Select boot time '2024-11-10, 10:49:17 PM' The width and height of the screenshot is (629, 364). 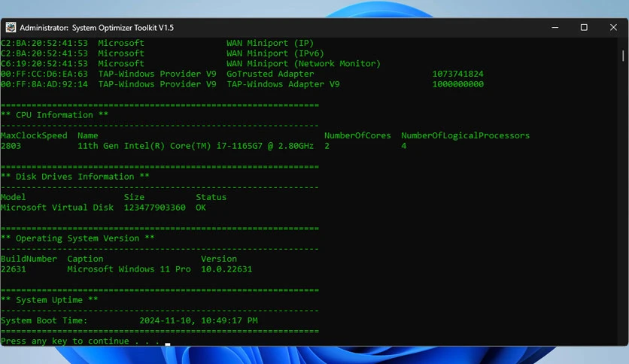pos(199,320)
